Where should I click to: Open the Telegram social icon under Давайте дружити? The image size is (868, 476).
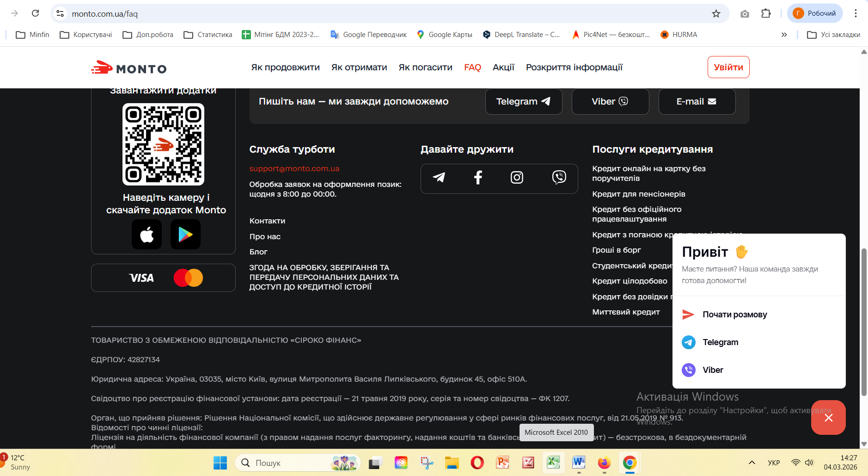(439, 177)
